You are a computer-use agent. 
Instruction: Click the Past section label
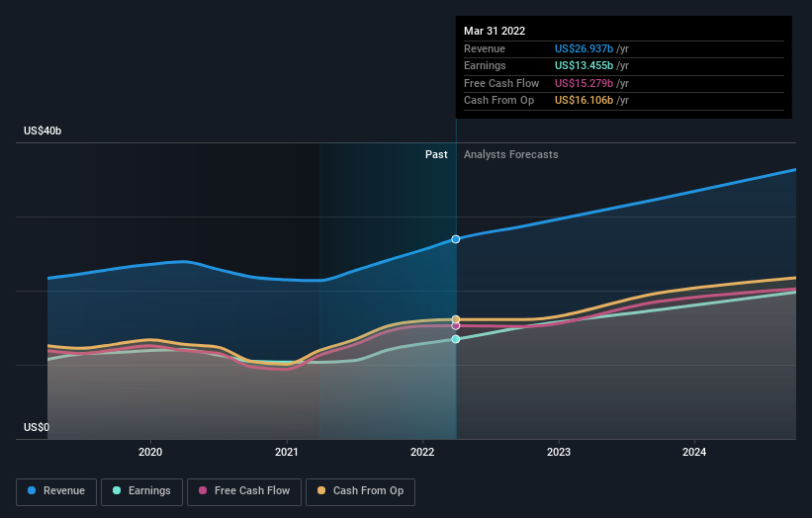tap(436, 154)
